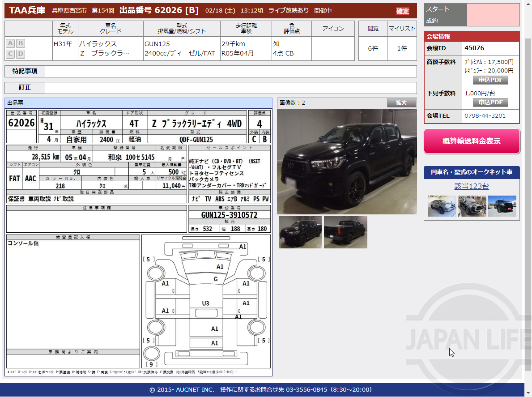Select the A image quadrant button
This screenshot has height=397, width=532.
pyautogui.click(x=9, y=43)
